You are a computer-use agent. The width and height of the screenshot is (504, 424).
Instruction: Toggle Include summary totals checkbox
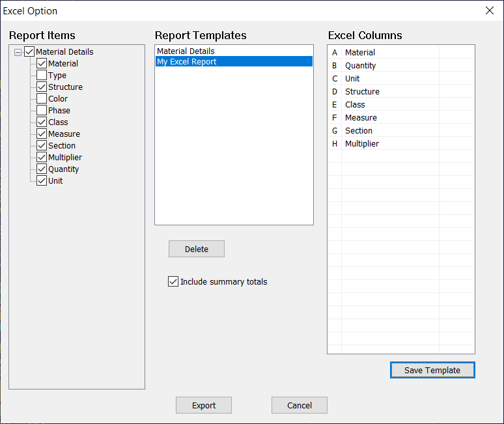click(173, 281)
